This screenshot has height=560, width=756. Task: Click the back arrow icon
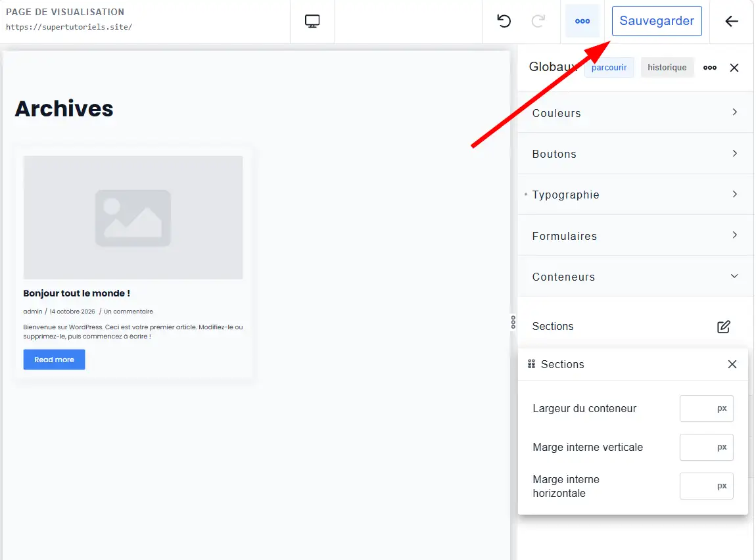(x=732, y=21)
